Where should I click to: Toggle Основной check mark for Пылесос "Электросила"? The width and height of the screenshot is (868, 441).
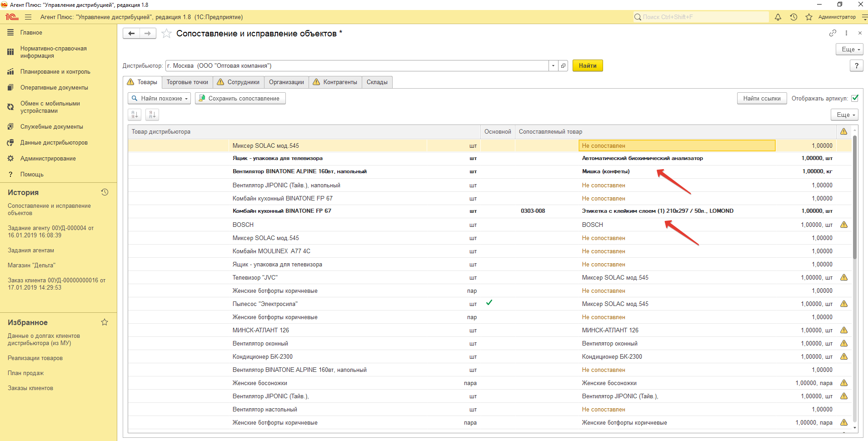489,303
